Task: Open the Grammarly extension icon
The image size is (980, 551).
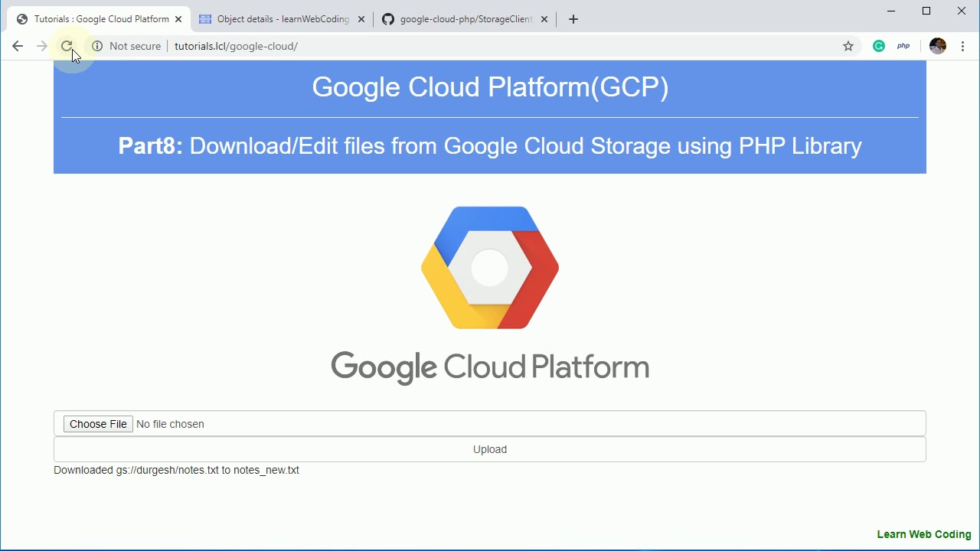Action: click(x=879, y=46)
